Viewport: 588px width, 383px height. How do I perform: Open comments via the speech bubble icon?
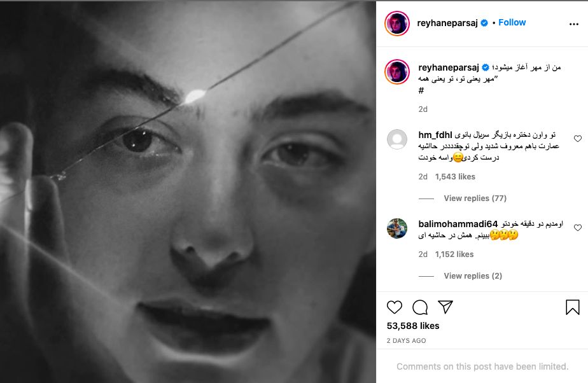[420, 307]
